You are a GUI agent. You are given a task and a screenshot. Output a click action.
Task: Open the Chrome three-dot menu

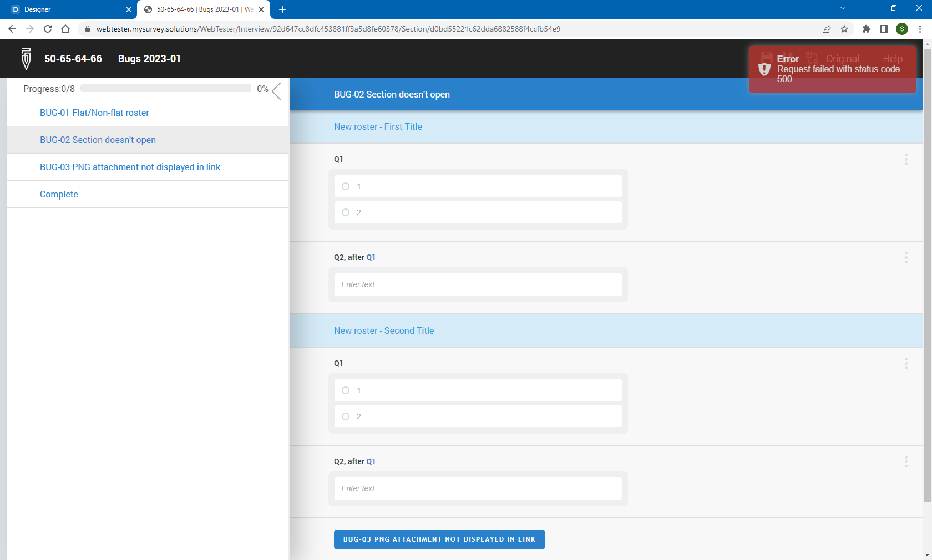(x=920, y=29)
